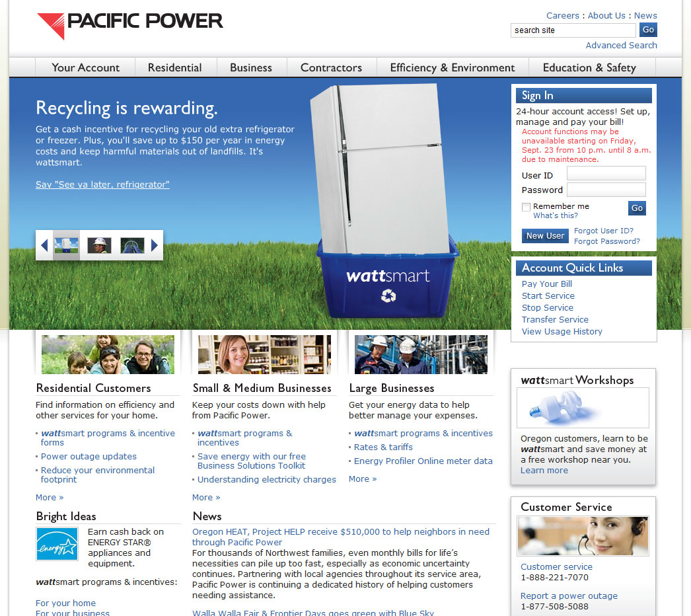Open Understanding electricity charges link

coord(267,479)
